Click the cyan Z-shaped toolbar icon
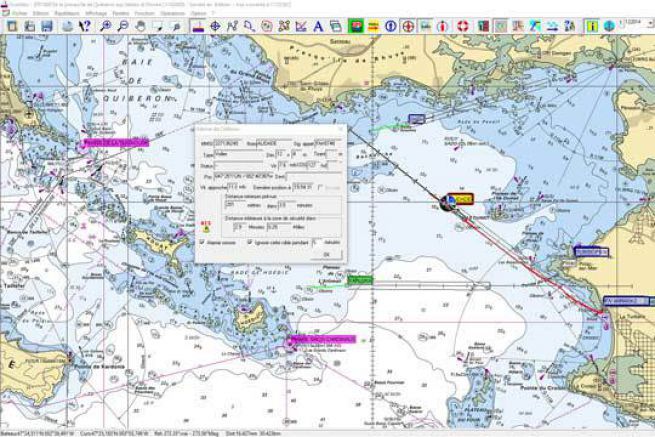The height and width of the screenshot is (437, 655). click(x=535, y=26)
